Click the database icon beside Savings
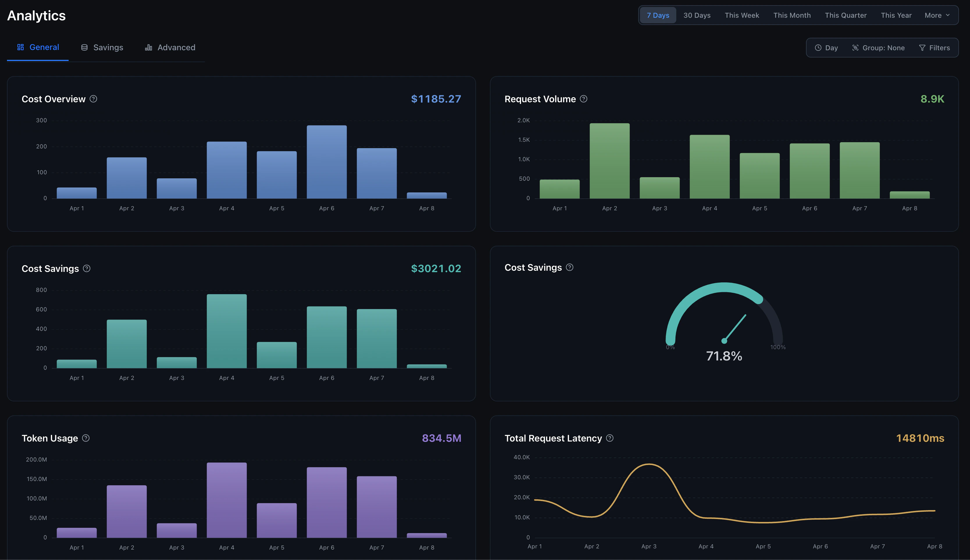The width and height of the screenshot is (970, 560). (x=85, y=47)
